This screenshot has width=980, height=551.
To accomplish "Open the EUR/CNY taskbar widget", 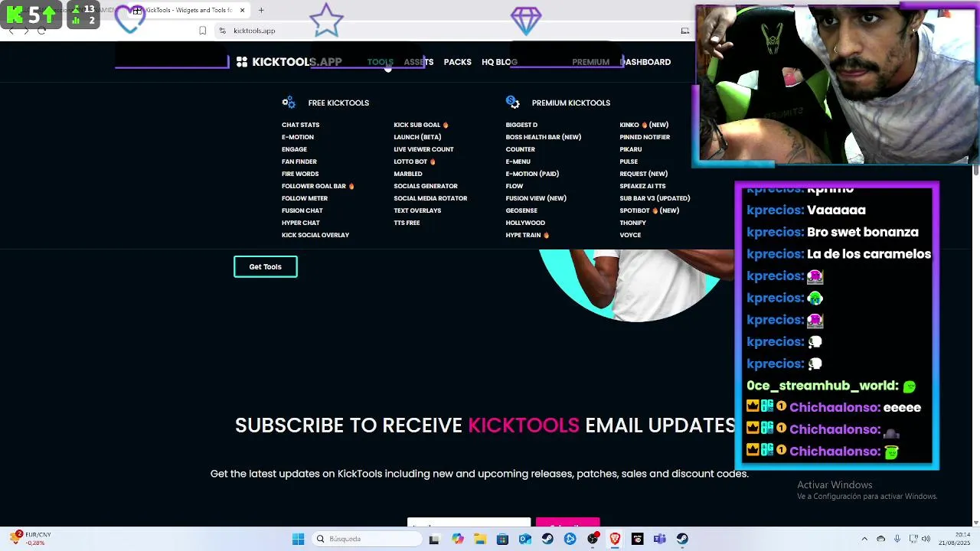I will pyautogui.click(x=32, y=539).
